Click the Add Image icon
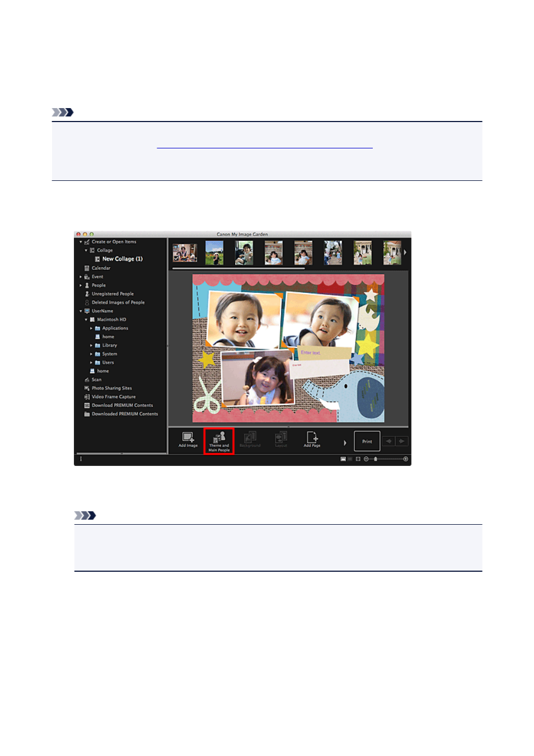Viewport: 534px width, 756px height. point(188,440)
